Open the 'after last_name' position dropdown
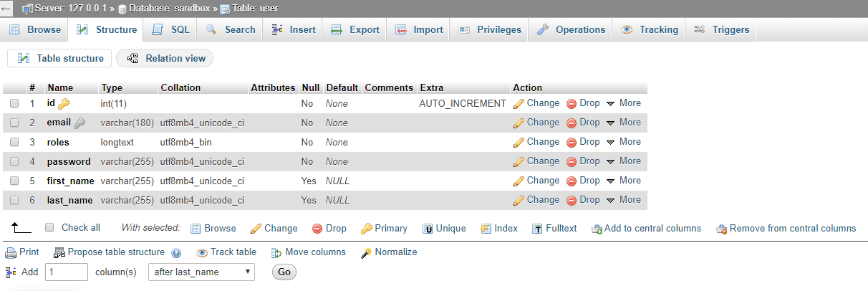Screen dimensions: 868x291 [201, 272]
